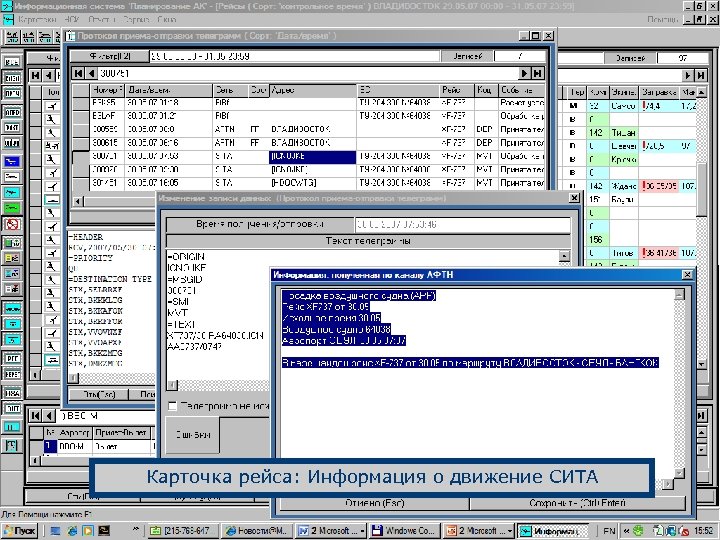Select the highlighted [ICNOUKE address cell

(x=312, y=157)
